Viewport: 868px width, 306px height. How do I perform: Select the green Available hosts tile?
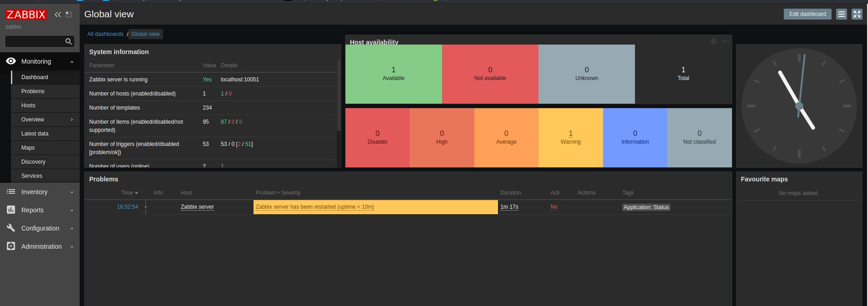click(x=394, y=74)
